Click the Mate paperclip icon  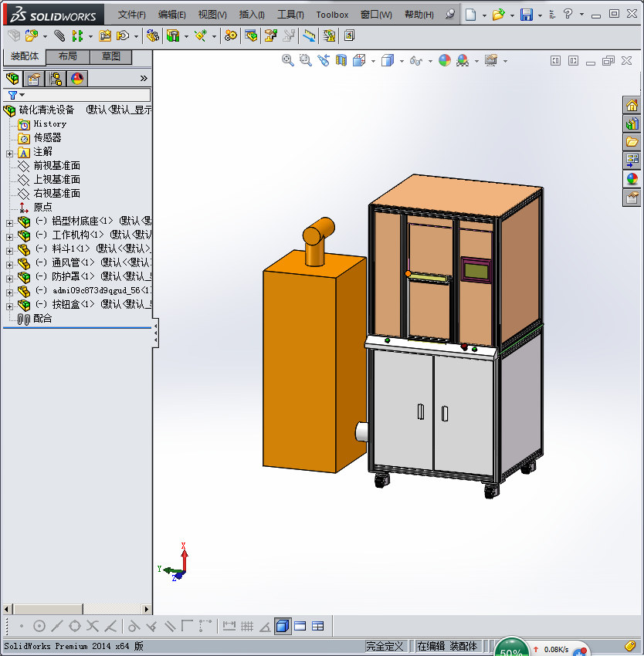tap(59, 36)
